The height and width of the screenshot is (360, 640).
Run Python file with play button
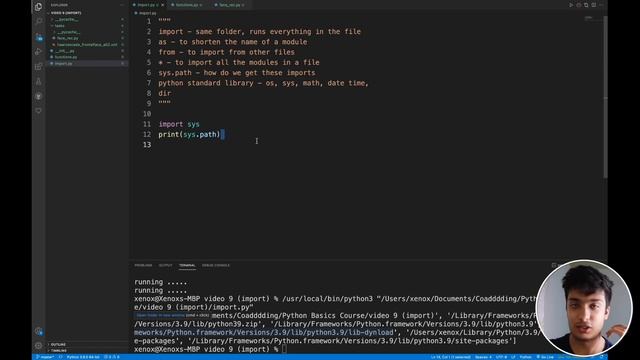(x=571, y=5)
